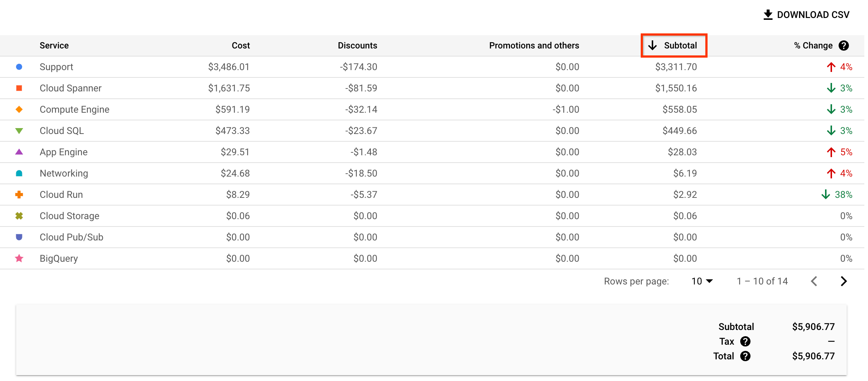Viewport: 868px width, 381px height.
Task: Click the olive cross icon for Cloud Storage
Action: pos(19,216)
